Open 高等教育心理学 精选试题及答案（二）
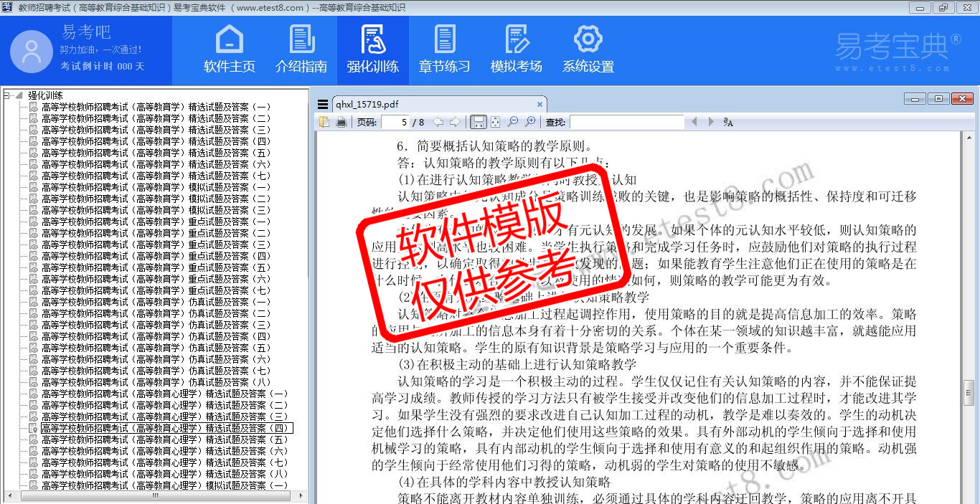The height and width of the screenshot is (504, 980). click(x=165, y=405)
